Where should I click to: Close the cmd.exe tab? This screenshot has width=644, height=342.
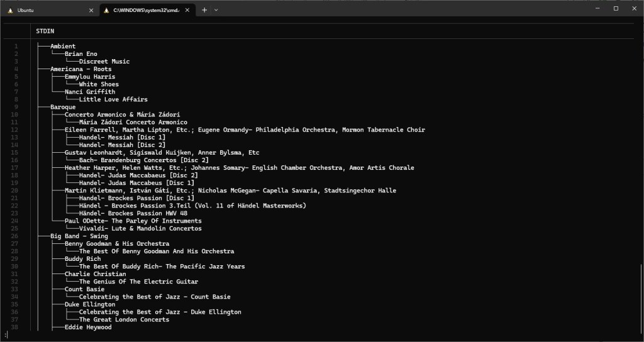(x=187, y=10)
